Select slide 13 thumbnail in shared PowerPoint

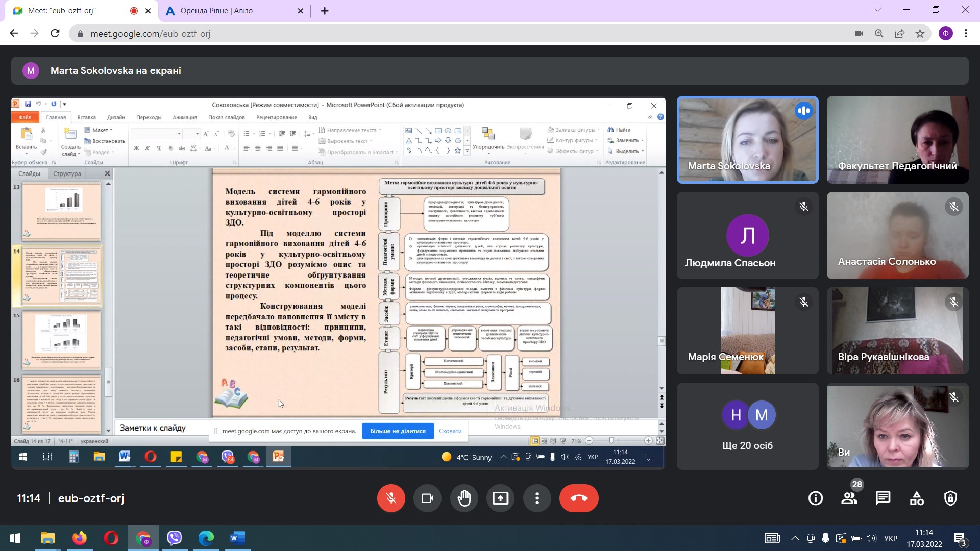[x=61, y=212]
